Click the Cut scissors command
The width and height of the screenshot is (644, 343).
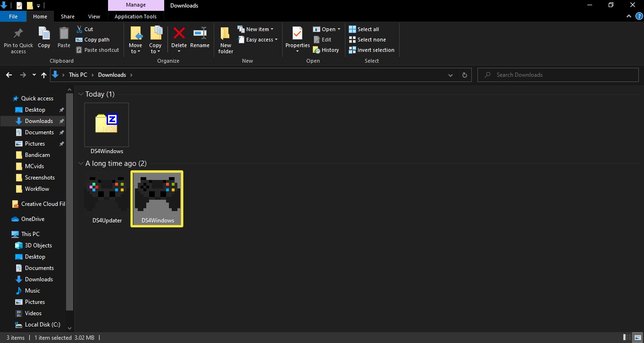[x=84, y=29]
